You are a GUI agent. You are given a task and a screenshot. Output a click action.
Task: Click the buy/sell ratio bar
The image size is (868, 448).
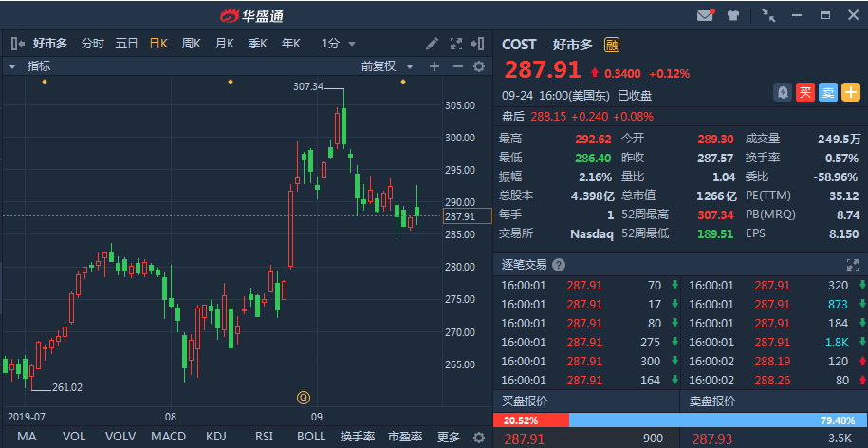680,420
